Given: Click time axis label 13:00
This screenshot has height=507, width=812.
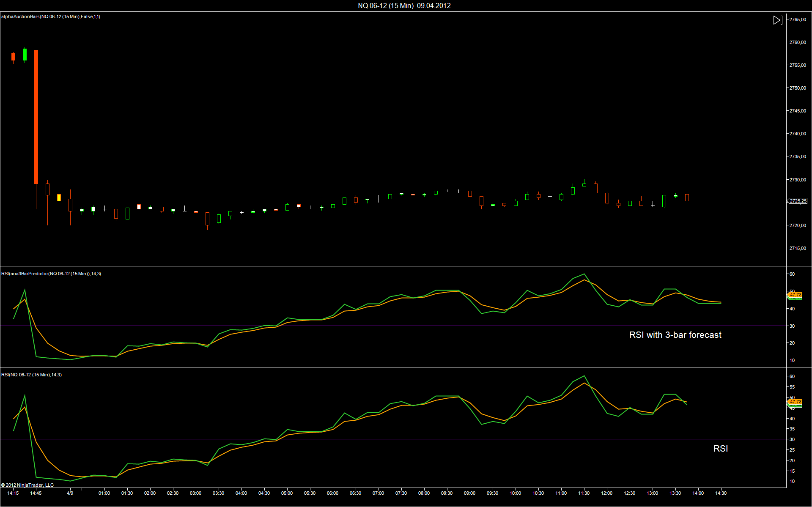Looking at the screenshot, I should coord(653,493).
